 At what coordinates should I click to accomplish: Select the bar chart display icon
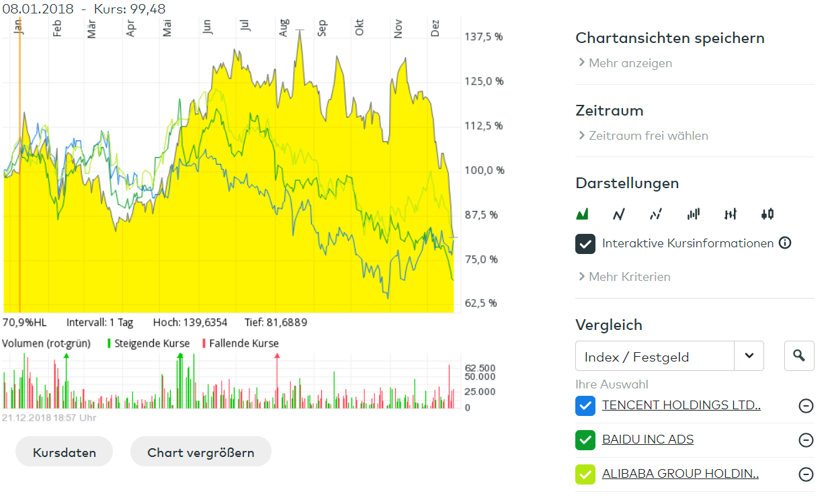click(693, 214)
